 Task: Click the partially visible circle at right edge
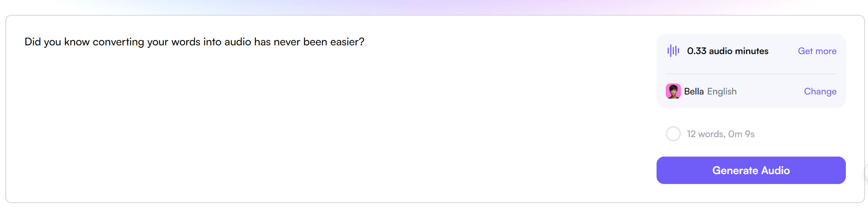[866, 172]
